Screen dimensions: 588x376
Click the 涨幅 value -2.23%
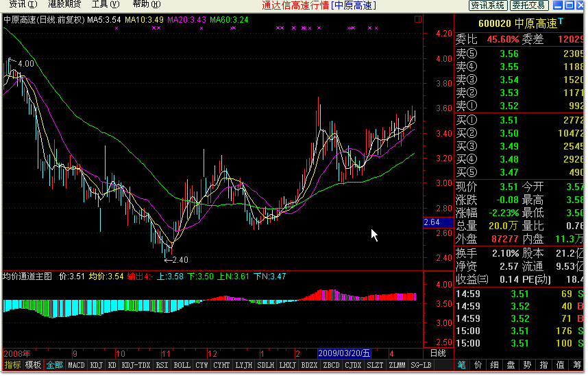point(504,213)
